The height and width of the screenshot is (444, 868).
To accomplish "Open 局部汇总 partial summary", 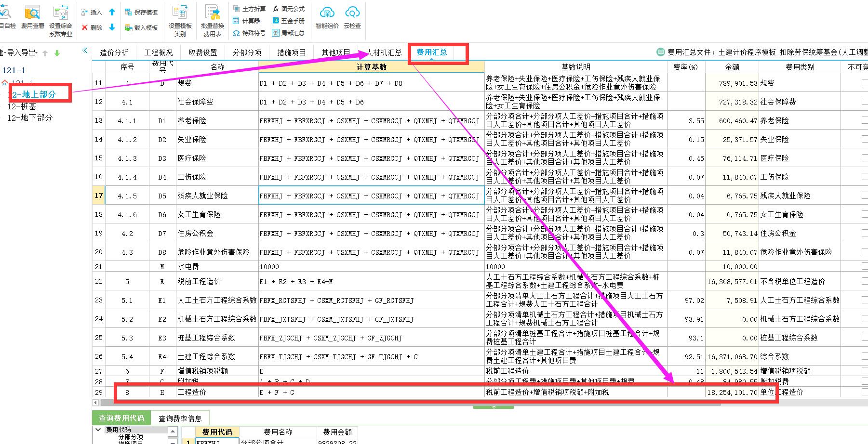I will [x=288, y=33].
